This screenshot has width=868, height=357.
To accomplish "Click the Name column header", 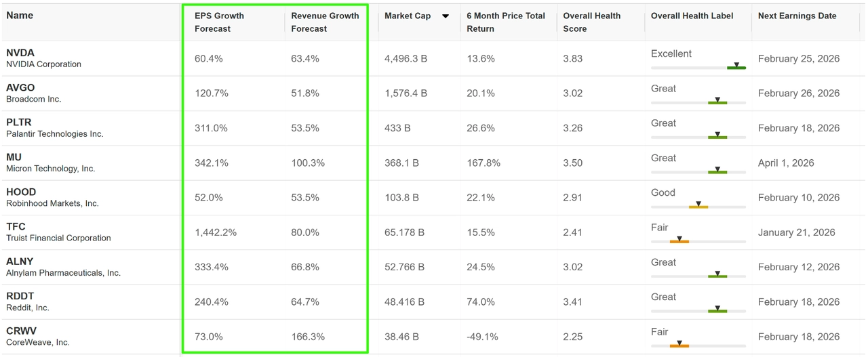I will [20, 16].
